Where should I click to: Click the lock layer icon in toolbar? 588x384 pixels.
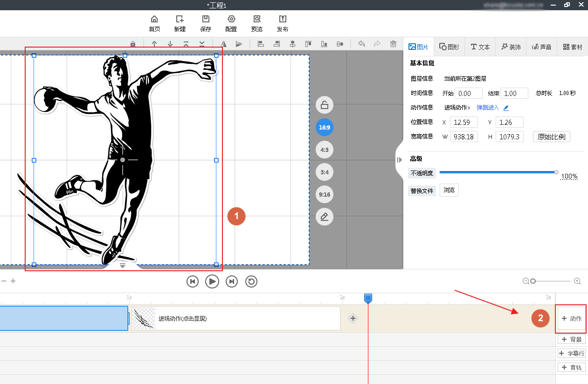pyautogui.click(x=133, y=44)
